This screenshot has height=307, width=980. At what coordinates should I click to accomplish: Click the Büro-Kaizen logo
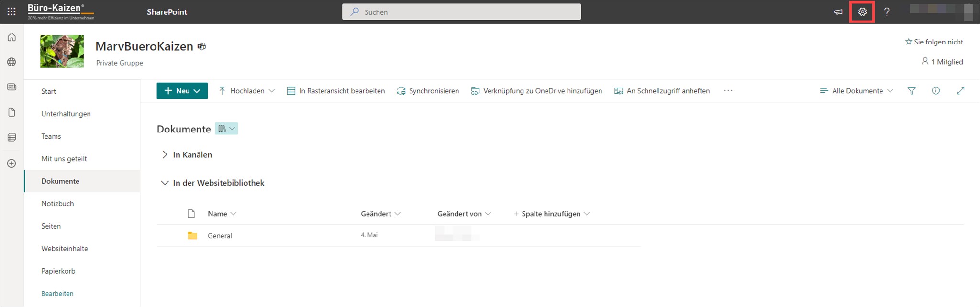(61, 11)
